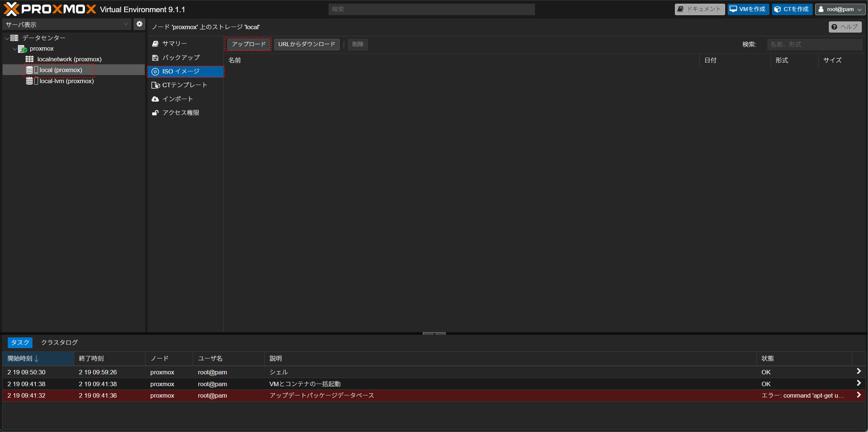
Task: Switch to the Tasks (タスク) tab
Action: click(20, 343)
